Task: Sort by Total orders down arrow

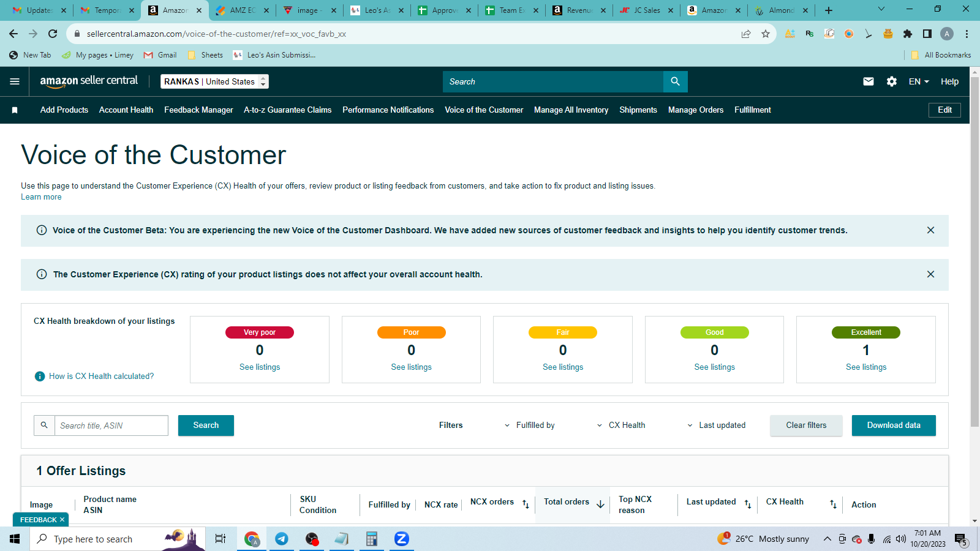Action: point(600,504)
